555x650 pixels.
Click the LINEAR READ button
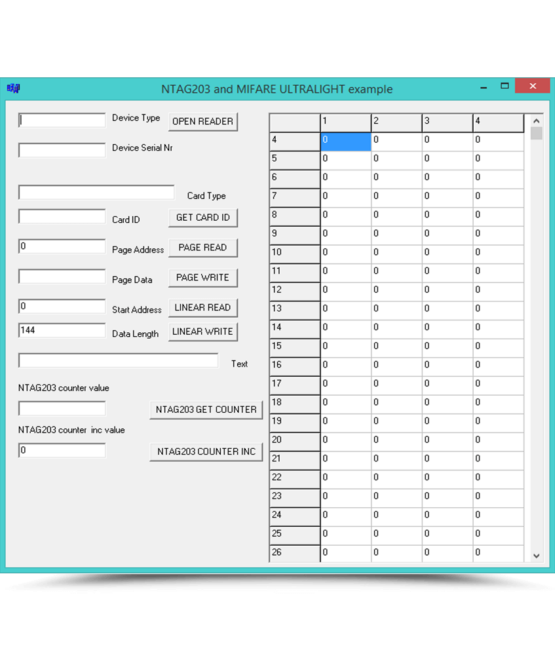203,308
